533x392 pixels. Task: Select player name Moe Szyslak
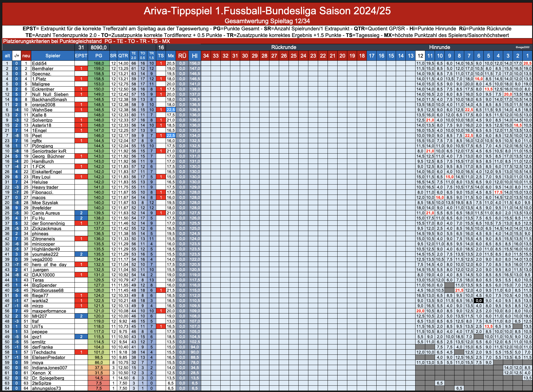click(x=45, y=203)
